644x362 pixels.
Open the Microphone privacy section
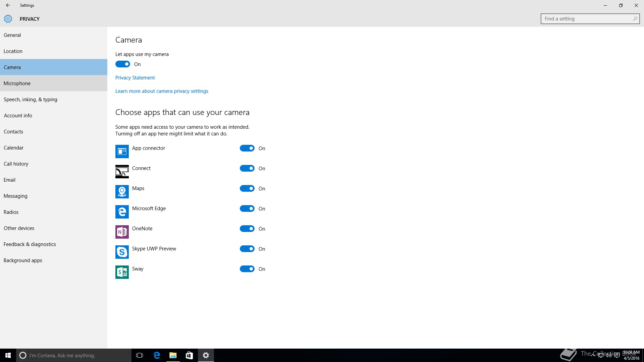(x=54, y=83)
